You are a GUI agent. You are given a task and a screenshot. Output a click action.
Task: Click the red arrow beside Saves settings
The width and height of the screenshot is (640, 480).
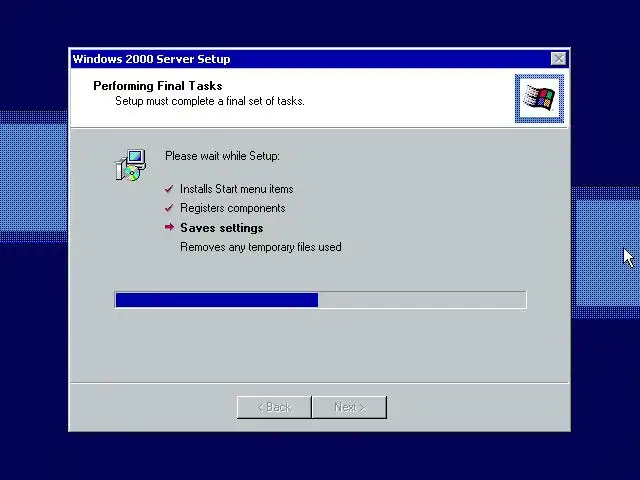(169, 227)
